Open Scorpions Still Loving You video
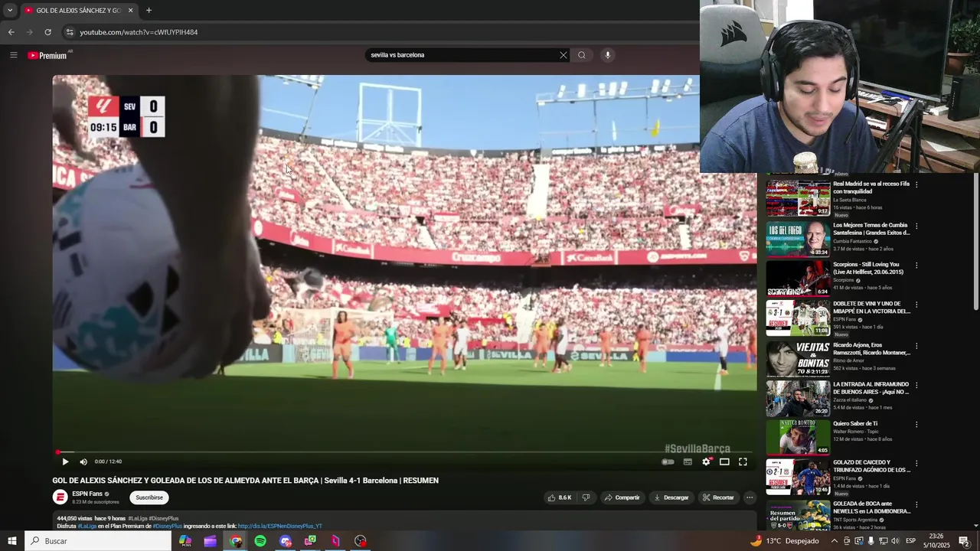The width and height of the screenshot is (980, 551). point(868,268)
